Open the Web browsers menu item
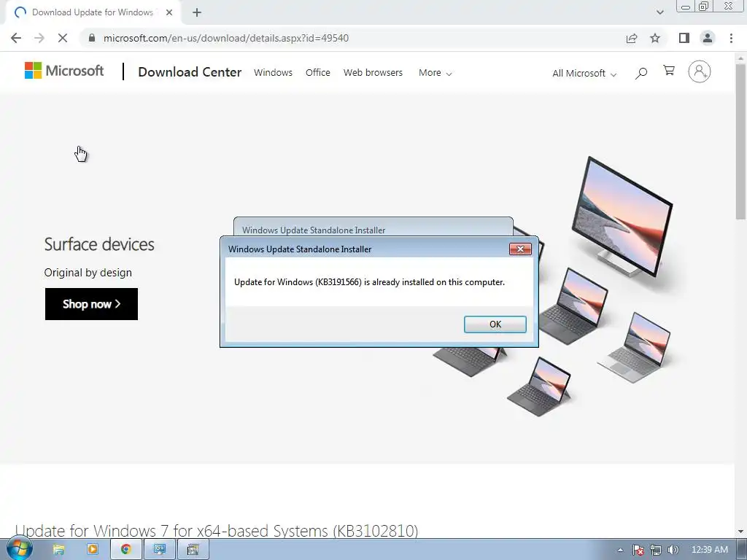 [x=373, y=73]
